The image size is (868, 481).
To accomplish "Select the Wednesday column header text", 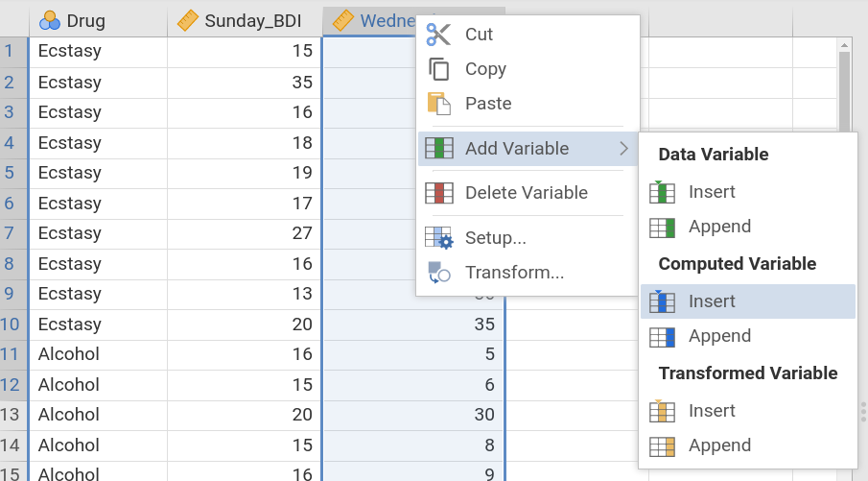I will [x=387, y=20].
